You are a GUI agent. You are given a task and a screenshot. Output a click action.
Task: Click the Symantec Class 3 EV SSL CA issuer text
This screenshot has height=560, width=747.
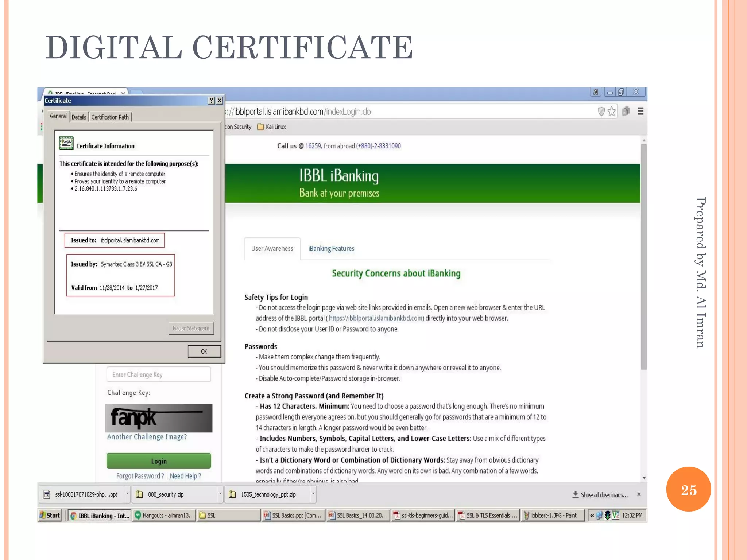(136, 264)
